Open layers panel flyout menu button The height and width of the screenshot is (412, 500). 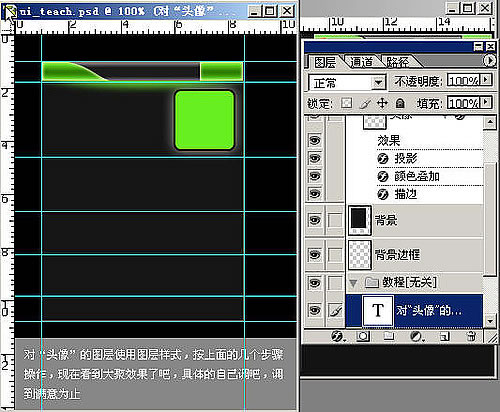[x=489, y=61]
